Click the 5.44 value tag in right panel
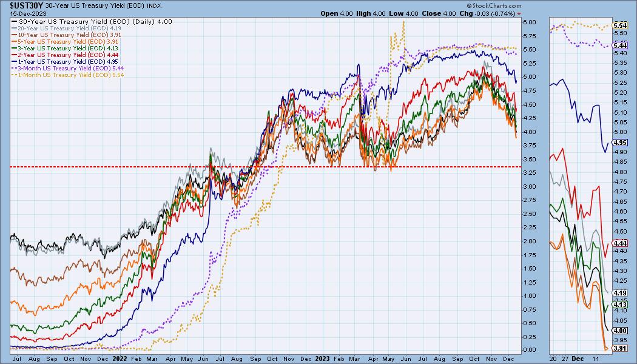The width and height of the screenshot is (637, 364). (620, 45)
